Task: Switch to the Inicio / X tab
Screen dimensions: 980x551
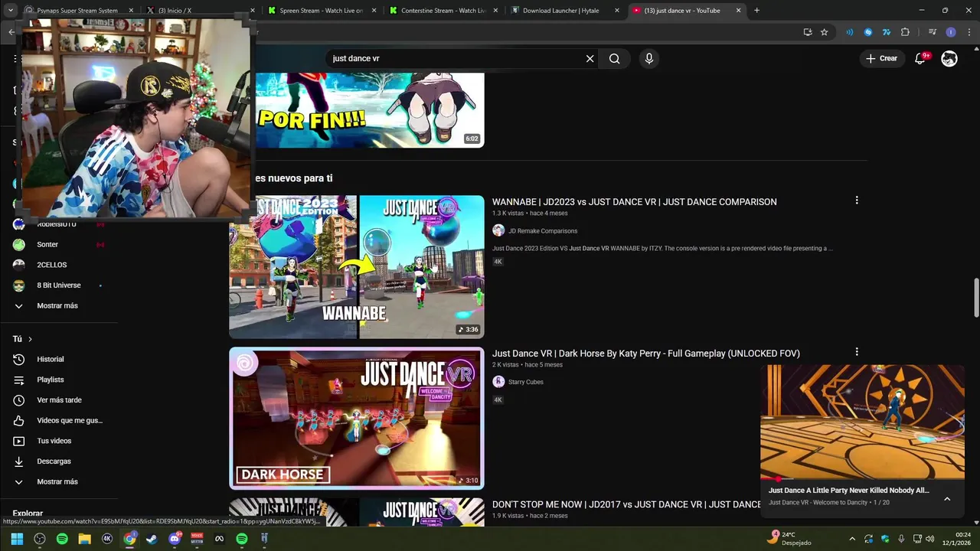Action: point(199,11)
